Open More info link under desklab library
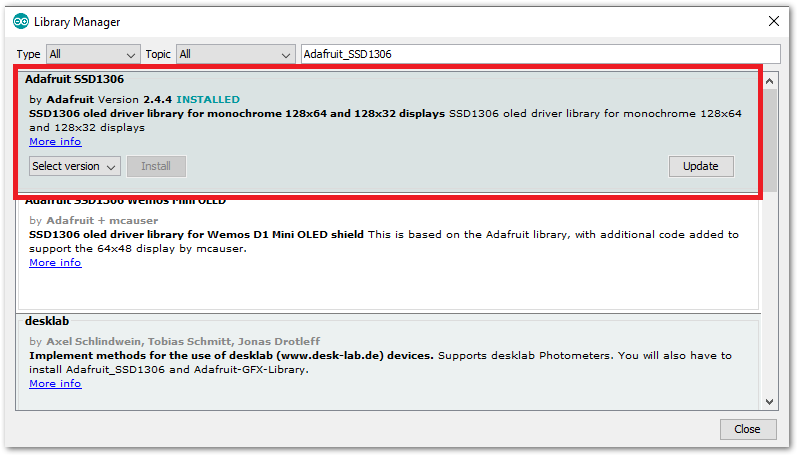Viewport: 798px width, 456px height. pyautogui.click(x=55, y=384)
